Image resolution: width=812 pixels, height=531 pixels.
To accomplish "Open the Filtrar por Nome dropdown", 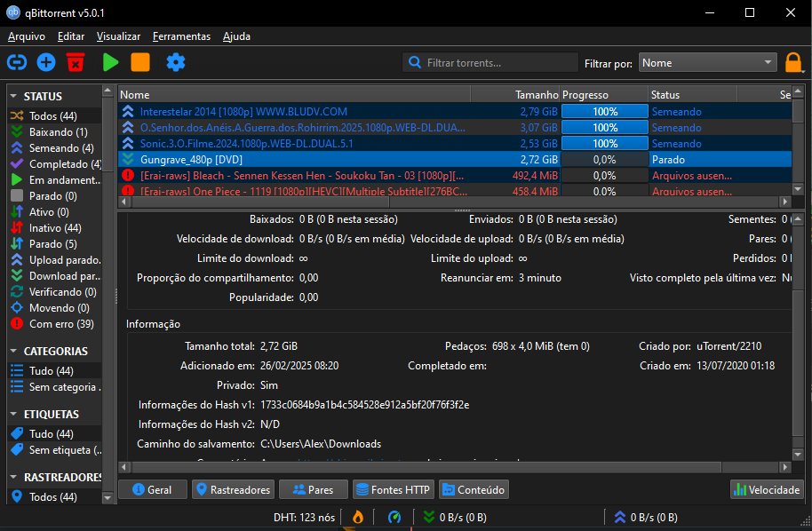I will coord(707,63).
